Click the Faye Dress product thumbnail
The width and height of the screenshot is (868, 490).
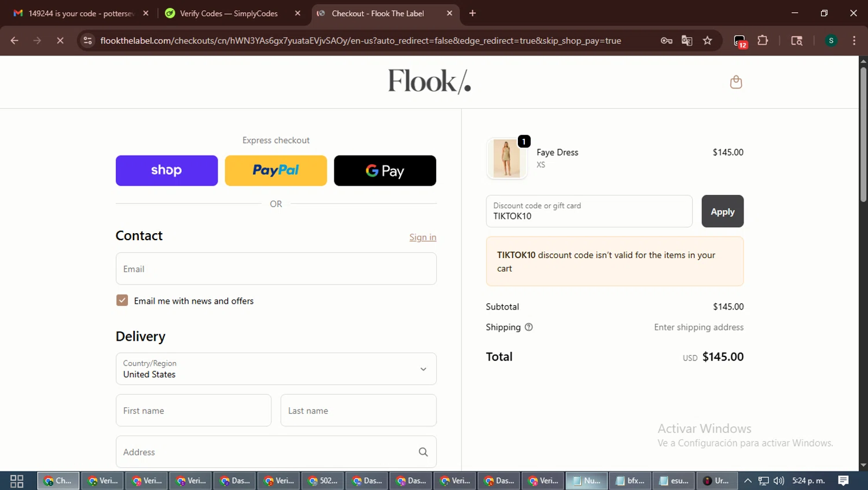coord(507,159)
